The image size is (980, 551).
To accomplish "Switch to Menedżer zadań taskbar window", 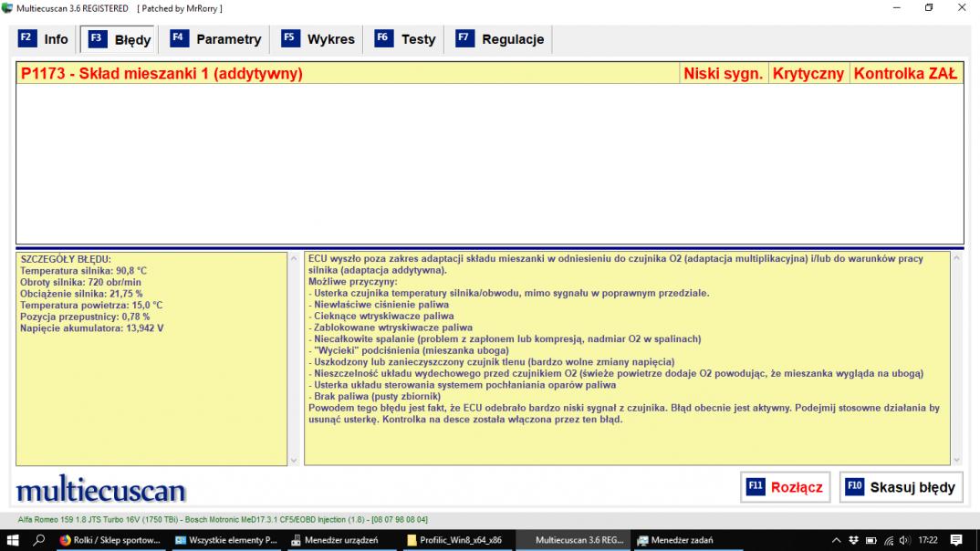I will 686,540.
